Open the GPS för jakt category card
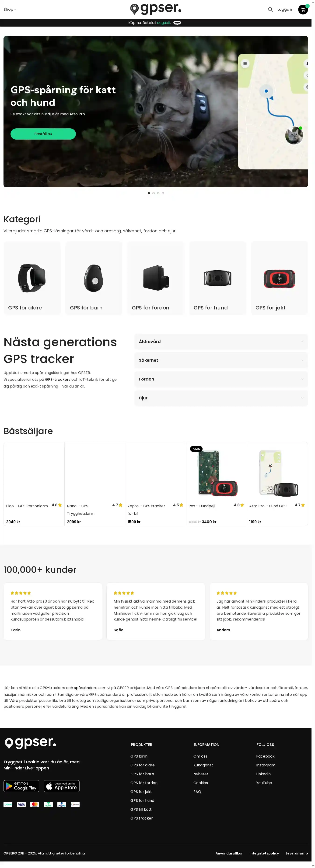This screenshot has height=868, width=315. 279,278
